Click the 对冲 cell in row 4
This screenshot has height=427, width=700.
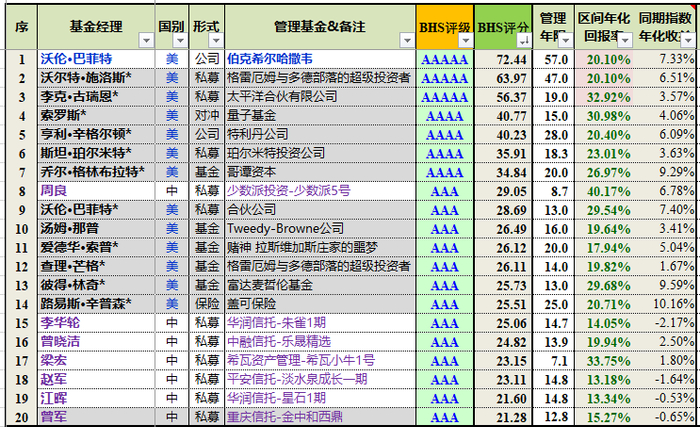tap(207, 115)
